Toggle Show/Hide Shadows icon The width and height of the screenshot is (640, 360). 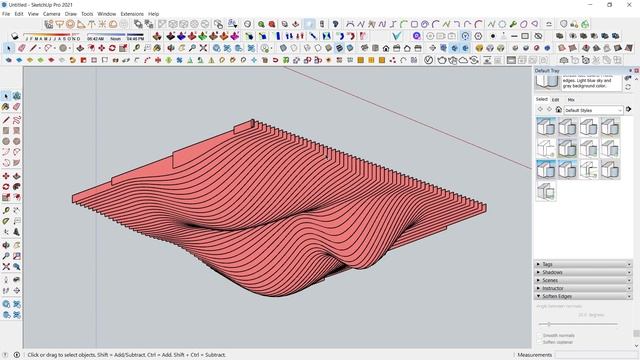coord(15,36)
